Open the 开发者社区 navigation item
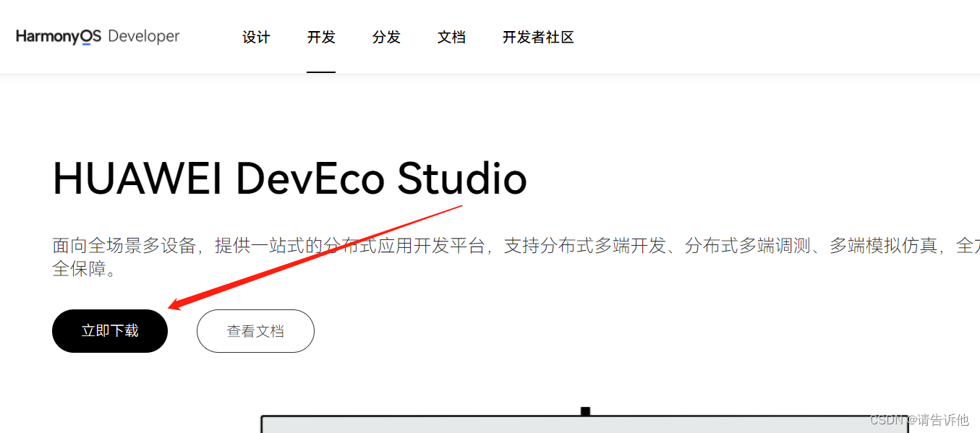The width and height of the screenshot is (980, 433). [538, 38]
